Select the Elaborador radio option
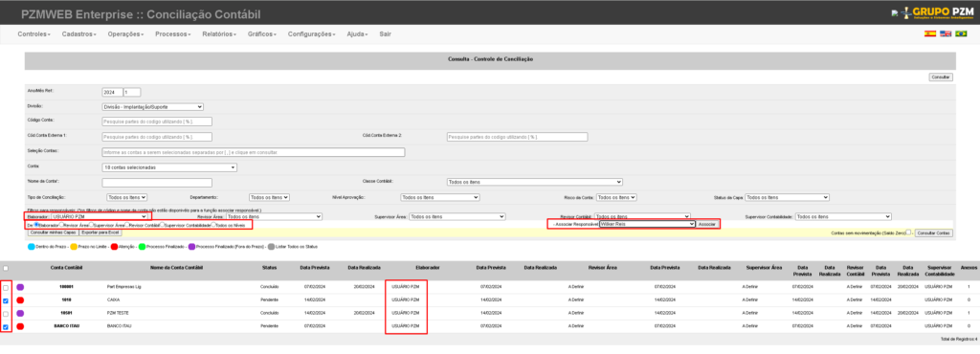This screenshot has height=354, width=980. 36,224
